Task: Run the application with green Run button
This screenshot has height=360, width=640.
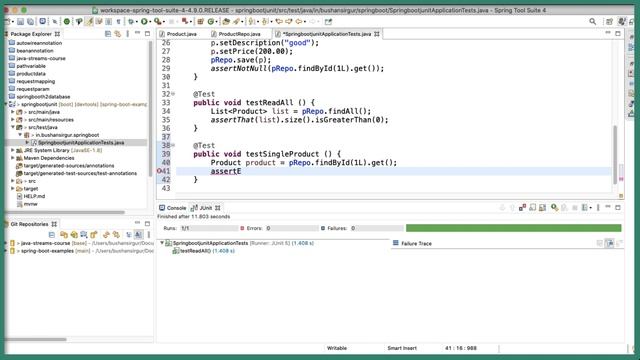Action: point(144,21)
